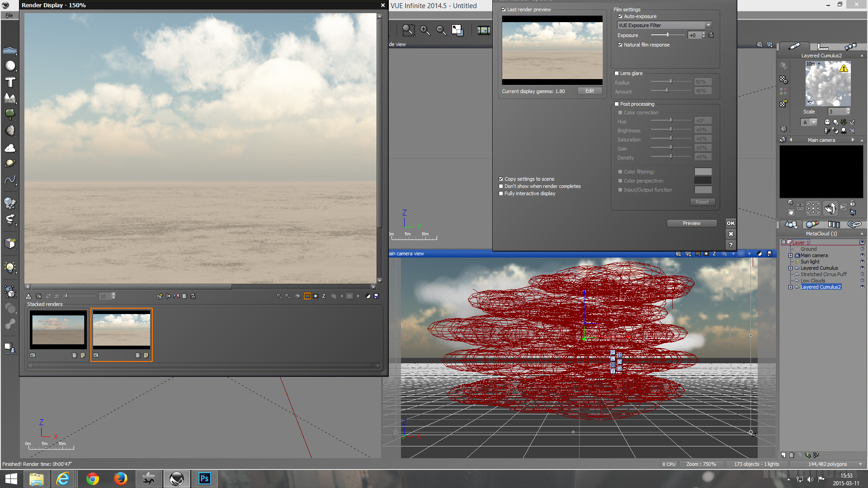Click the Text tool icon
The height and width of the screenshot is (488, 868).
tap(9, 82)
